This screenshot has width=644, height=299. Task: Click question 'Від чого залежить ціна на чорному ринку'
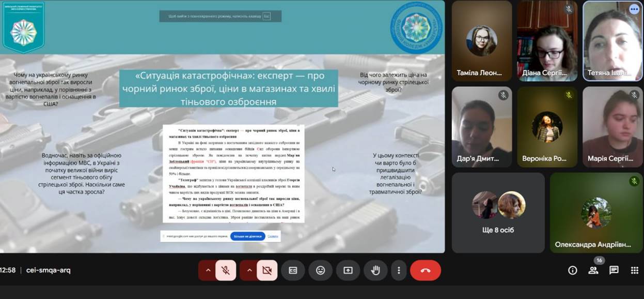394,82
